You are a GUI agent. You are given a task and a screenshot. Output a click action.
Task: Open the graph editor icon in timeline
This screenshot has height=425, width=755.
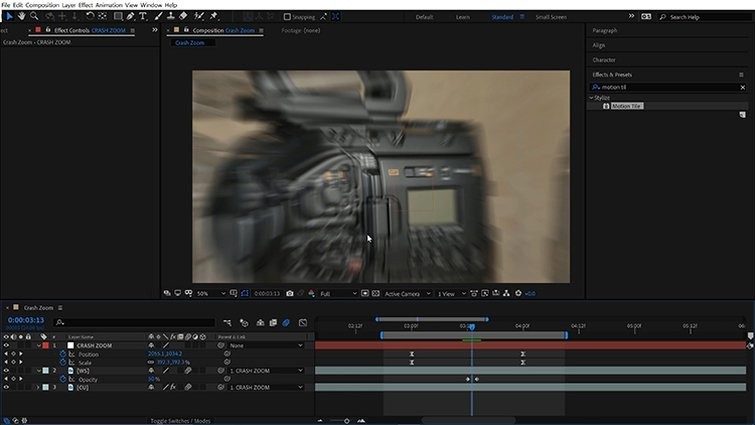tap(303, 322)
